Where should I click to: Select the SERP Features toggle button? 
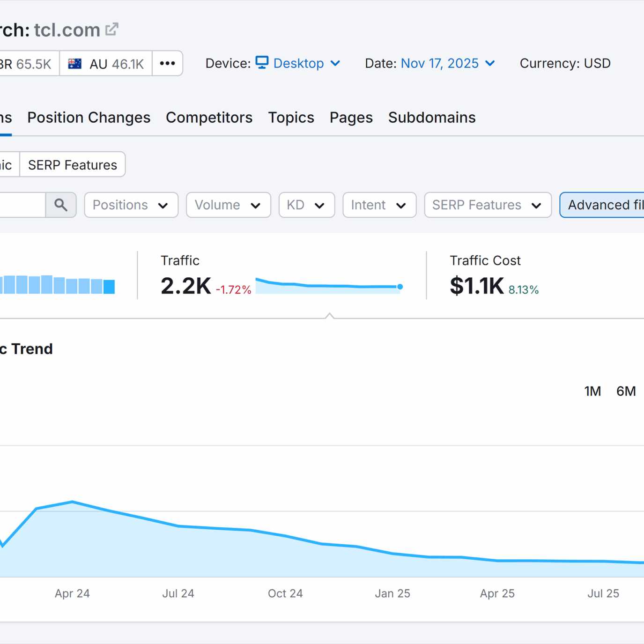point(73,165)
